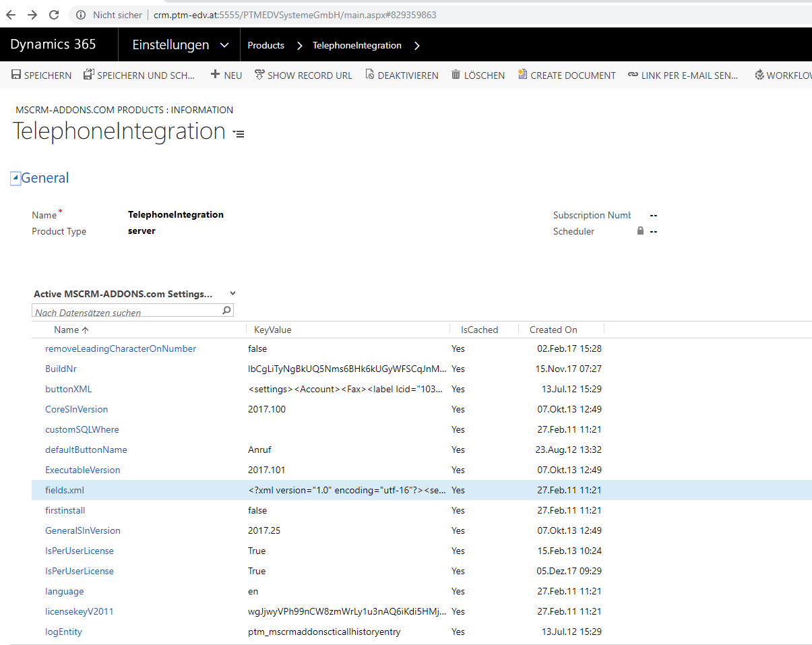Click the Link per E-Mail senden icon
Viewport: 812px width, 645px height.
coord(633,75)
